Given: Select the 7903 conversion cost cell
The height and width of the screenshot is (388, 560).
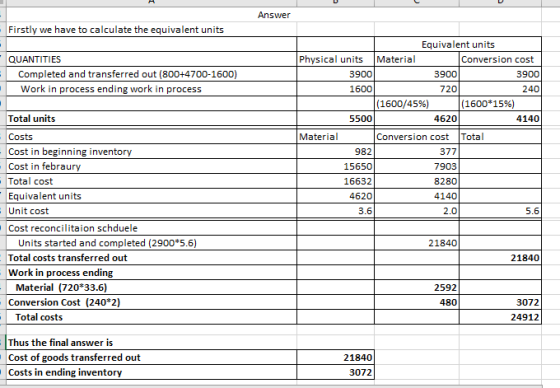Looking at the screenshot, I should coord(417,166).
